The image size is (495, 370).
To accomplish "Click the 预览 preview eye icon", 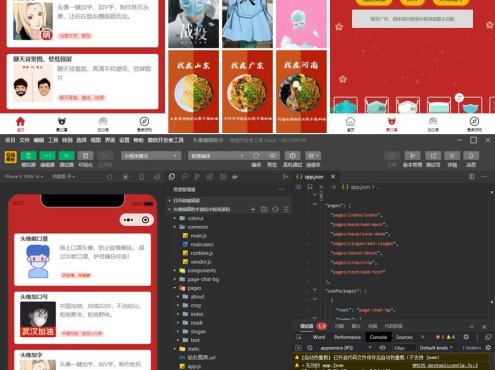I will coord(272,156).
